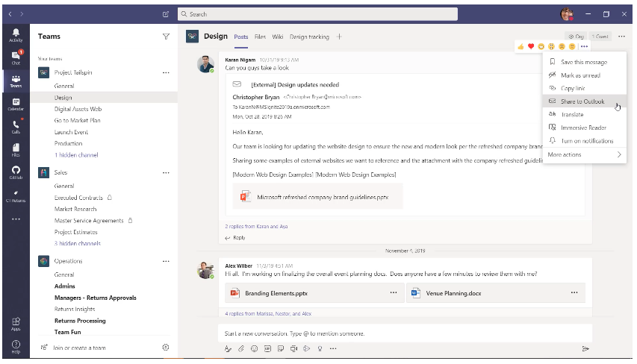
Task: Open the GitHub app icon
Action: click(x=16, y=172)
